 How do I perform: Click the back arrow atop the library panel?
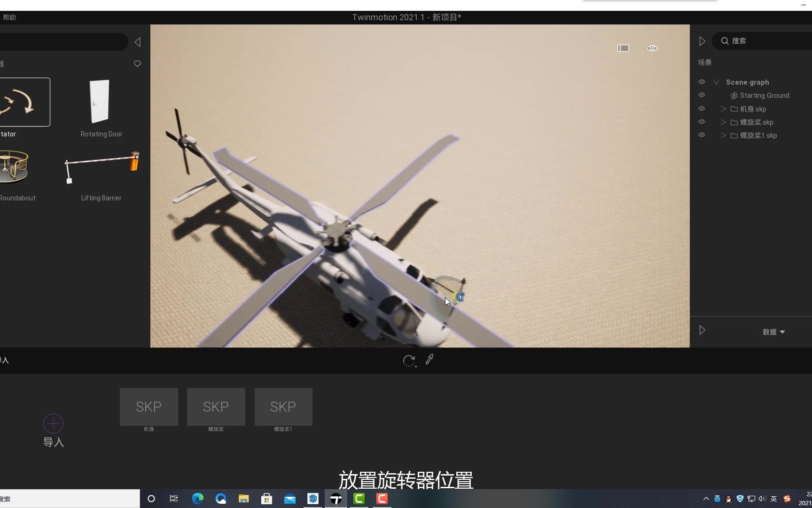click(137, 42)
